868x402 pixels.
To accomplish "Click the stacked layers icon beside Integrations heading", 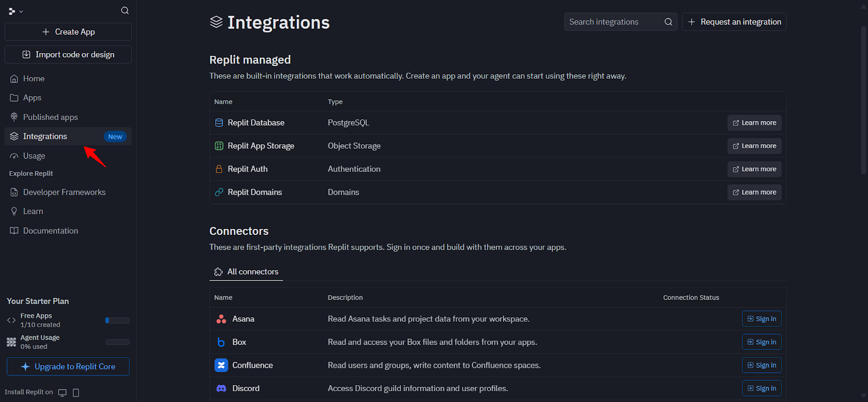I will 216,22.
